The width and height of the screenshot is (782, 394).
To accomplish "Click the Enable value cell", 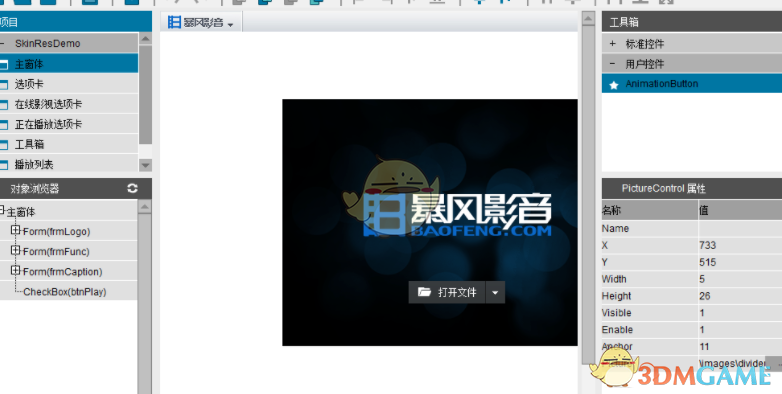I will point(740,330).
